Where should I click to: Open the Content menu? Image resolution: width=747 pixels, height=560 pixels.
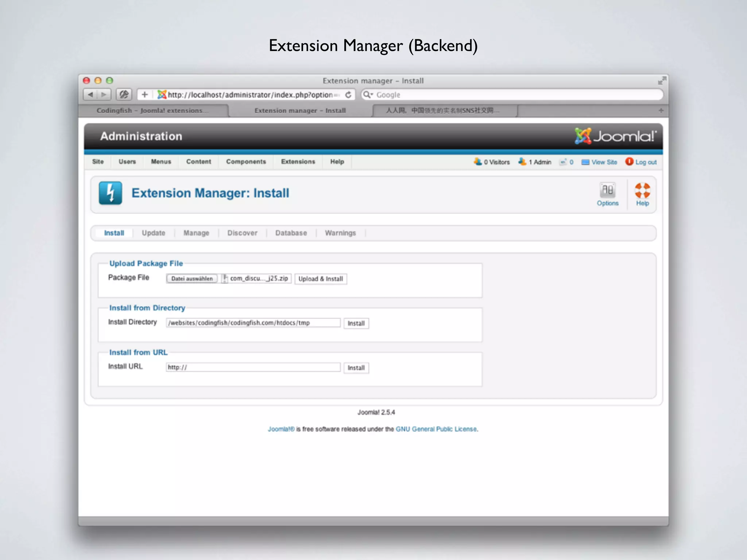click(198, 162)
